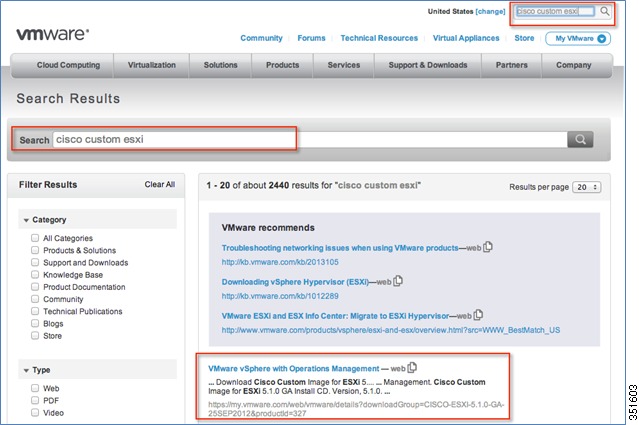The width and height of the screenshot is (639, 425).
Task: Collapse the Type filter section
Action: 26,370
